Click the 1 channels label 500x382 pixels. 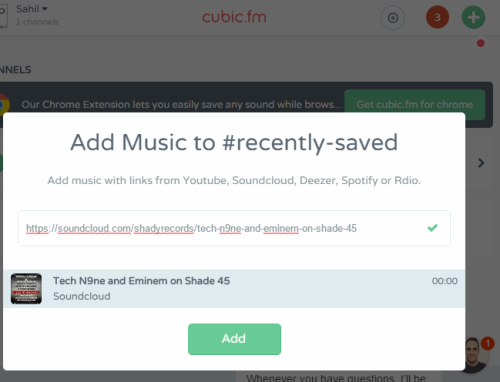[37, 22]
